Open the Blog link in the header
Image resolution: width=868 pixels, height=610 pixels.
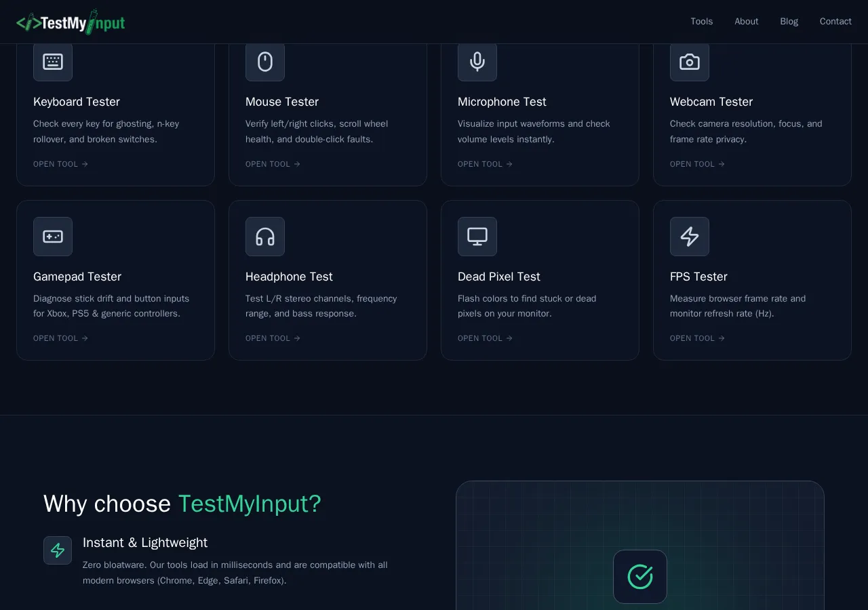789,22
